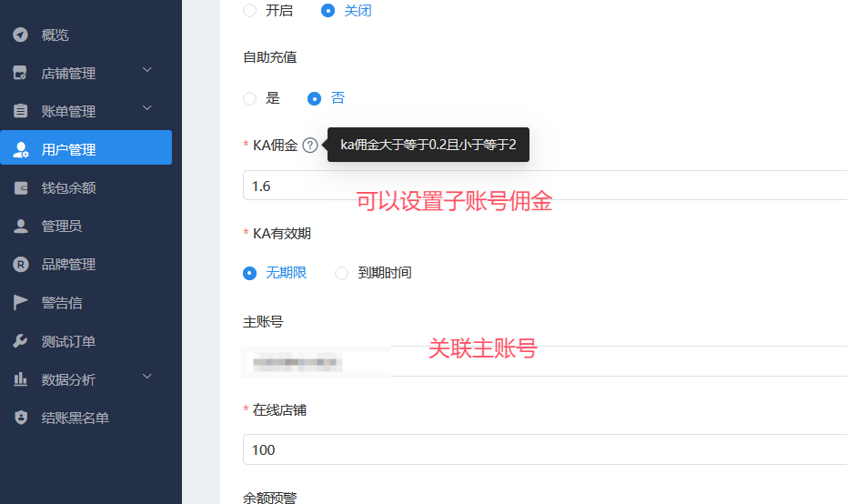This screenshot has height=504, width=847.
Task: Click the 钱包余额 wallet icon
Action: (21, 188)
